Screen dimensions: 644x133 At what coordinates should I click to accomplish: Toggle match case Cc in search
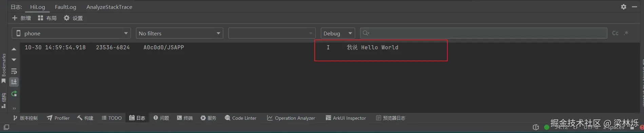click(x=615, y=33)
